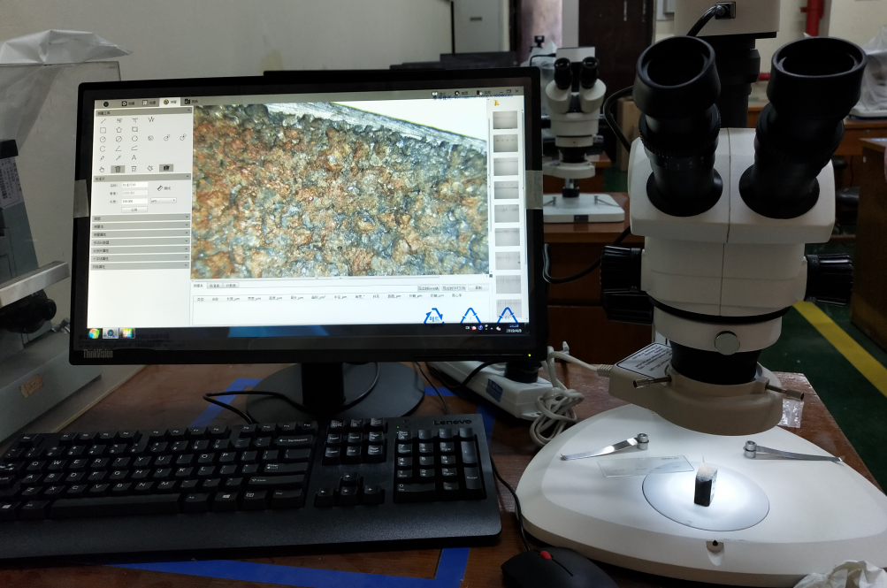Select the arc (C-shaped) tool
The height and width of the screenshot is (588, 887).
(103, 149)
